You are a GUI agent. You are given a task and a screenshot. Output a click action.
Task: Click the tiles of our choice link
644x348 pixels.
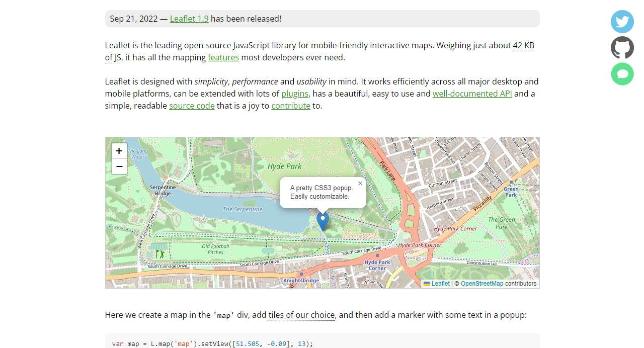coord(301,315)
